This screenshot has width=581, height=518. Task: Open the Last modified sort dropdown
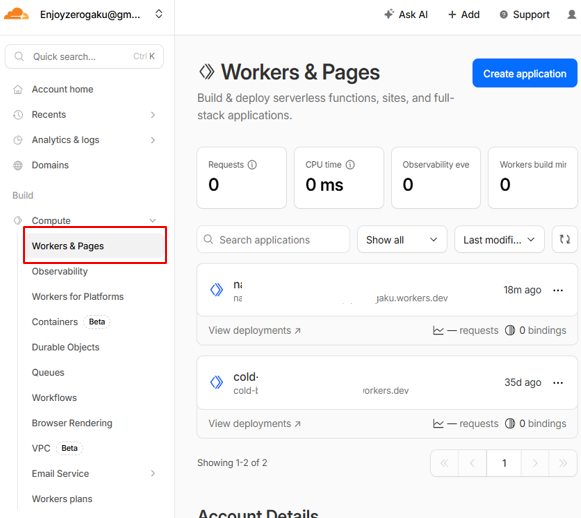pyautogui.click(x=499, y=239)
